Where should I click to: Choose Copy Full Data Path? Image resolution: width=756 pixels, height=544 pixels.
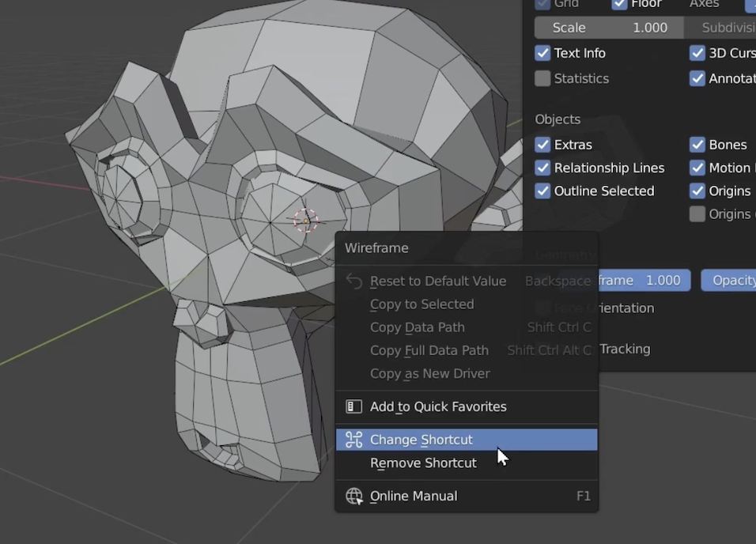467,350
